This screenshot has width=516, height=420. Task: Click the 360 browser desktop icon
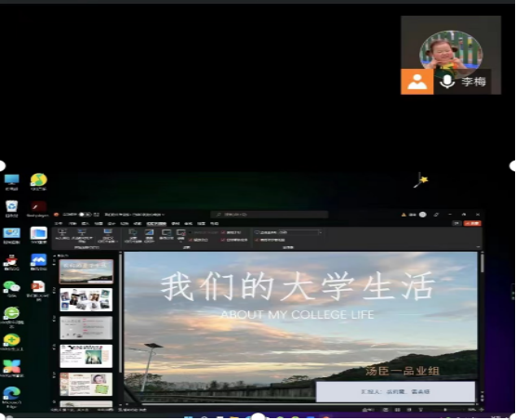pos(11,317)
